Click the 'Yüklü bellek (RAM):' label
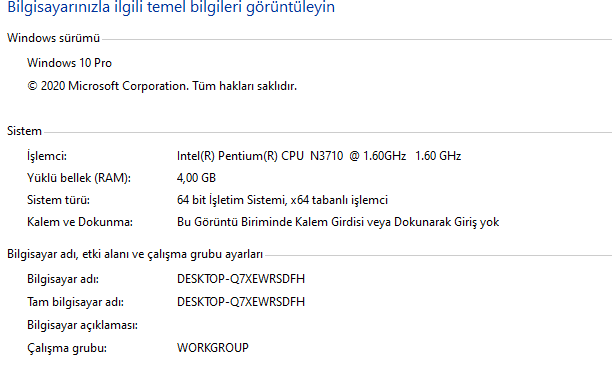Viewport: 612px width, 367px height. 79,178
